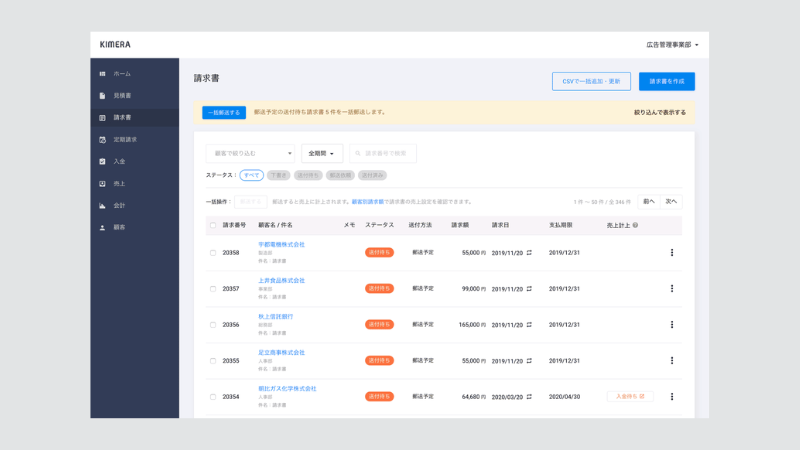
Task: Open the 会計 chart icon in sidebar
Action: (102, 205)
